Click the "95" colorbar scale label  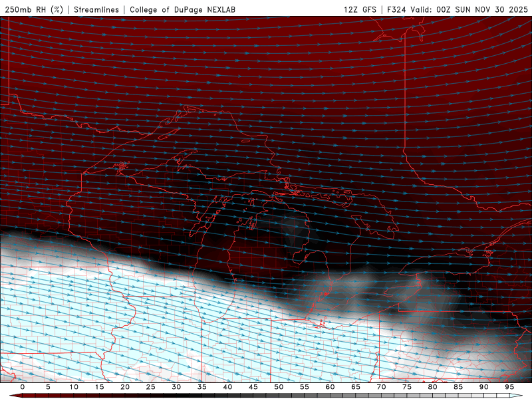(509, 387)
